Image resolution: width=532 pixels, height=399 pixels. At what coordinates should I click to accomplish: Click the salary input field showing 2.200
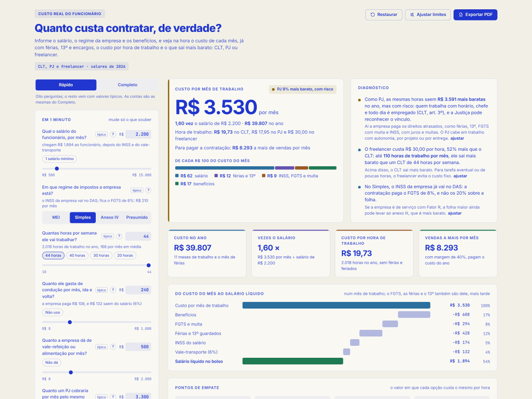pyautogui.click(x=138, y=134)
